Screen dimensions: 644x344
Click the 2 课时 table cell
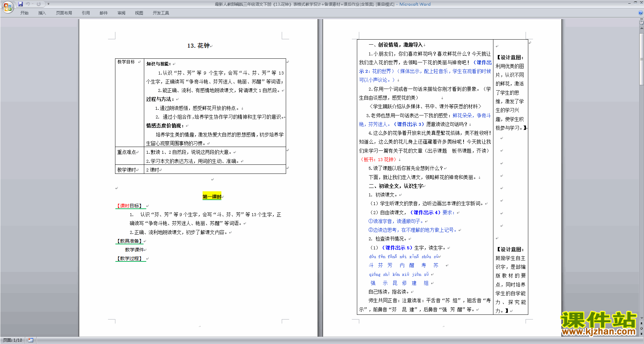click(215, 169)
